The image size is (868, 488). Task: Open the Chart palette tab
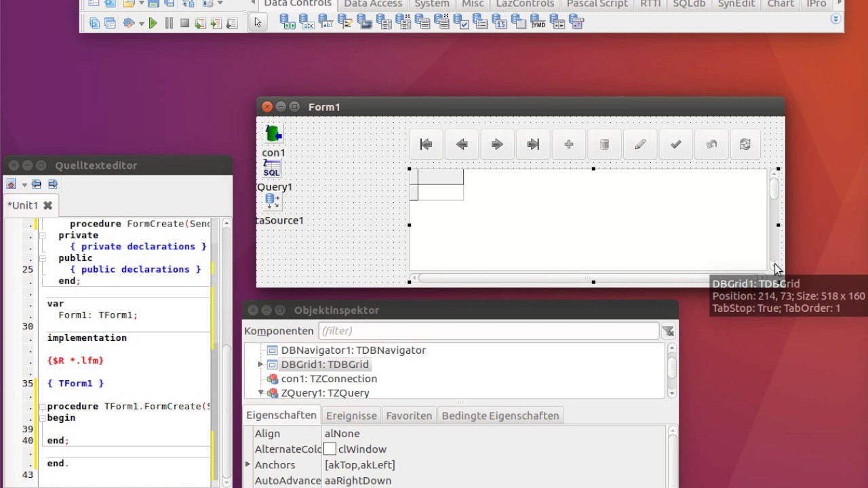781,4
